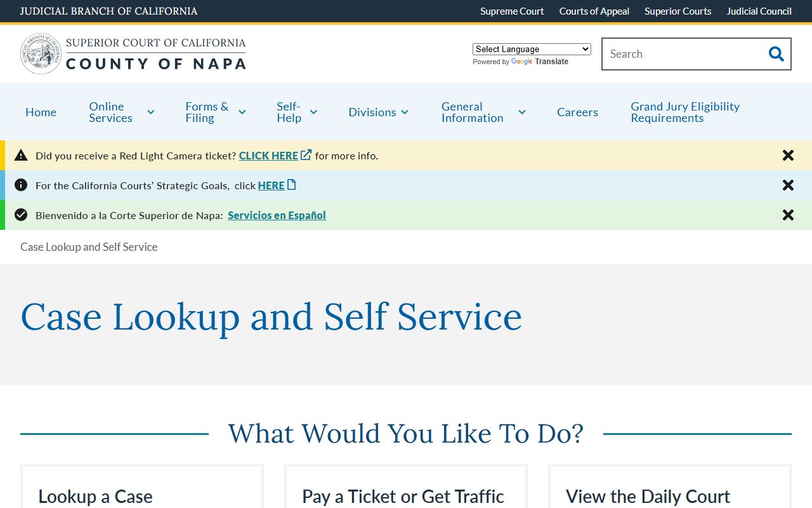Open the Superior Courts link
Image resolution: width=812 pixels, height=508 pixels.
[x=678, y=11]
